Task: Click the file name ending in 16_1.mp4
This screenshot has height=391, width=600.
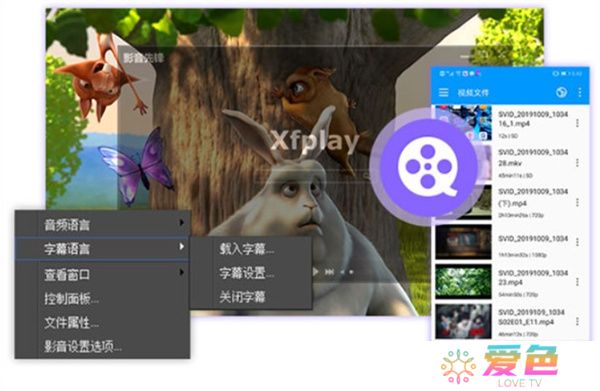Action: tap(533, 119)
